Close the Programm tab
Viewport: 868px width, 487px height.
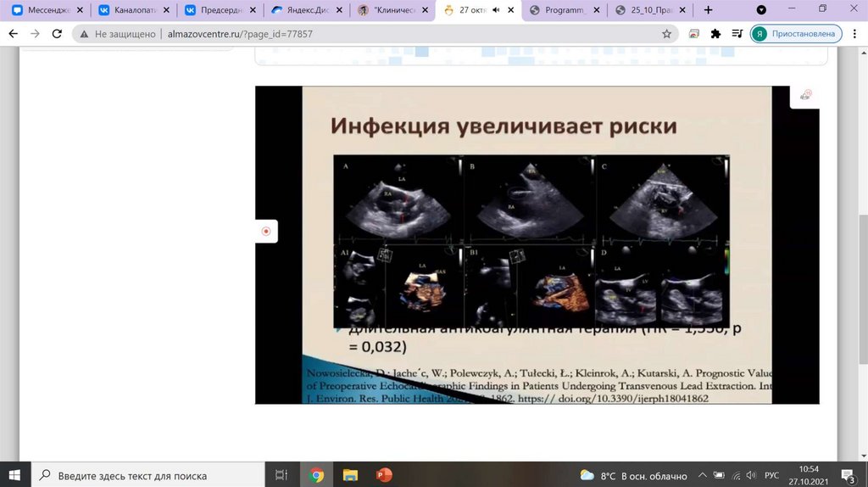coord(597,10)
